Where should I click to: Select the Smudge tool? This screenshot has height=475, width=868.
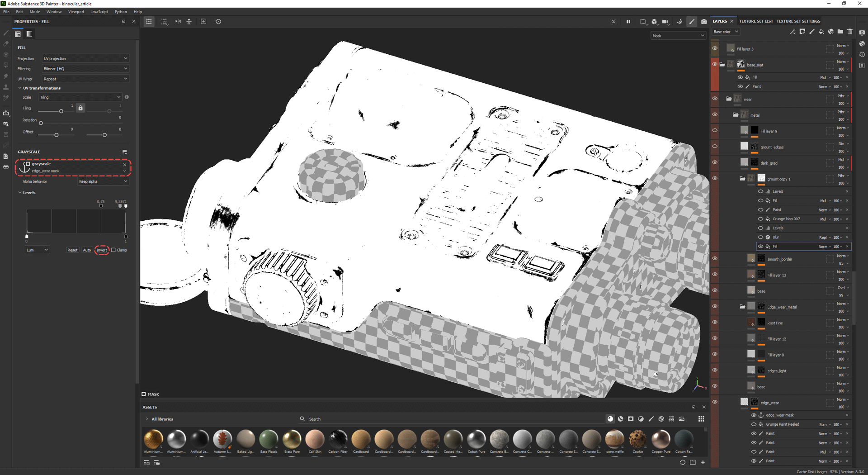6,76
